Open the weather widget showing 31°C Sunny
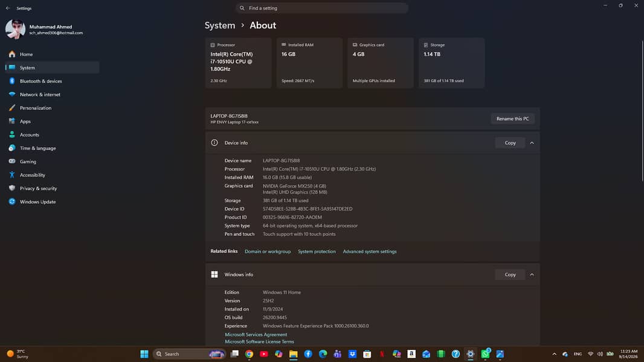Viewport: 644px width, 362px height. coord(18,354)
